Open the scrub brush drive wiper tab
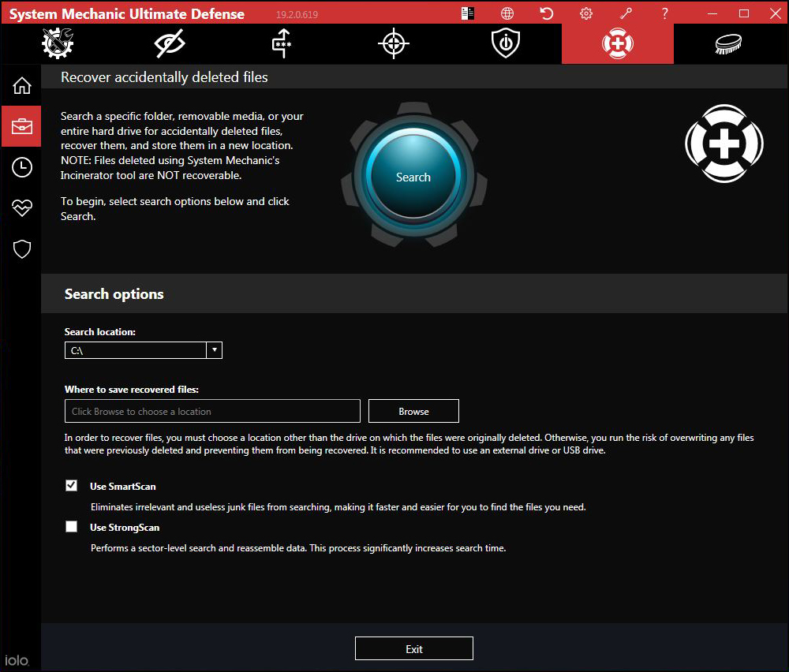The image size is (789, 672). (728, 43)
